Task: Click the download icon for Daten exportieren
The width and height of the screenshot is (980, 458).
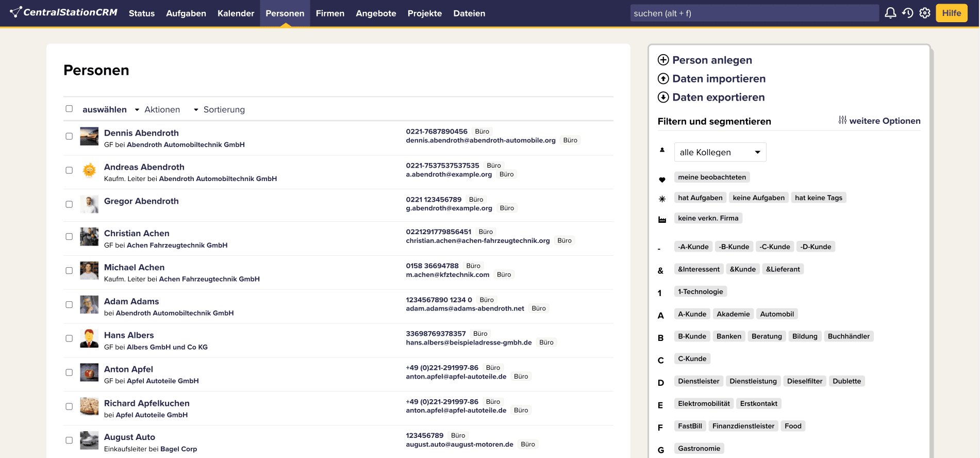Action: [663, 97]
